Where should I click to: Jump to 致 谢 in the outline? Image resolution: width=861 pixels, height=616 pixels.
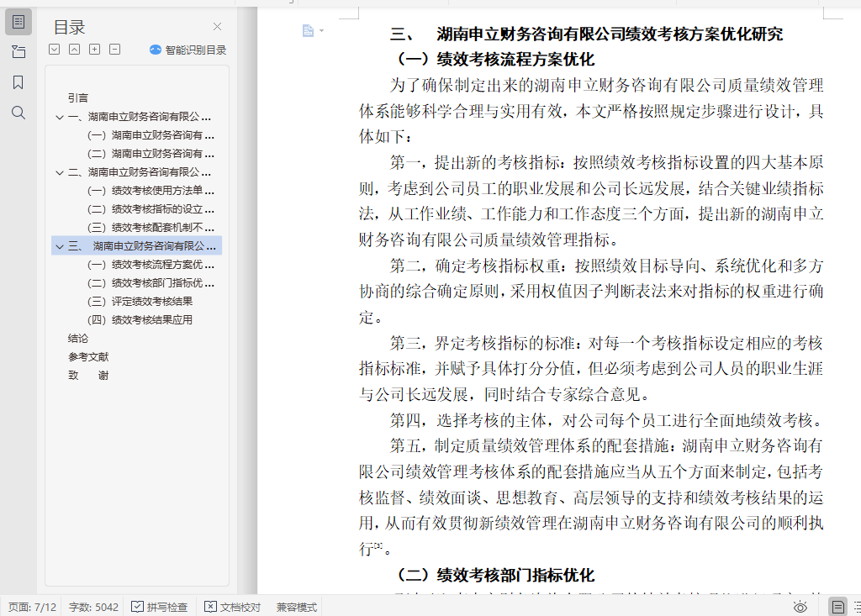(88, 376)
